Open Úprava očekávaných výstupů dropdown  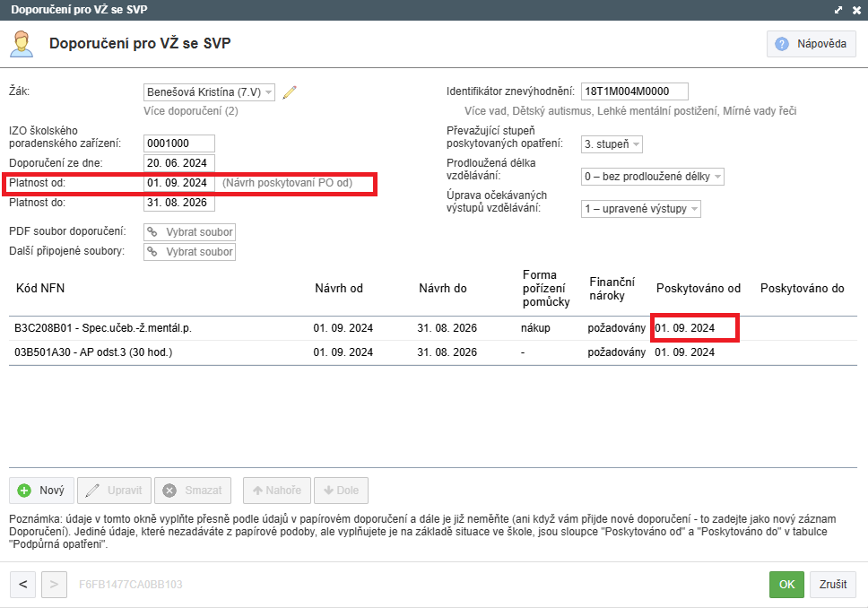click(x=693, y=209)
